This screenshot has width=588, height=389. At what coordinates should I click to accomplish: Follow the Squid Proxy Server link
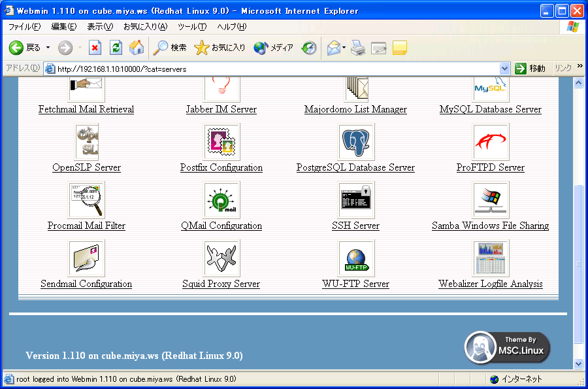coord(221,284)
